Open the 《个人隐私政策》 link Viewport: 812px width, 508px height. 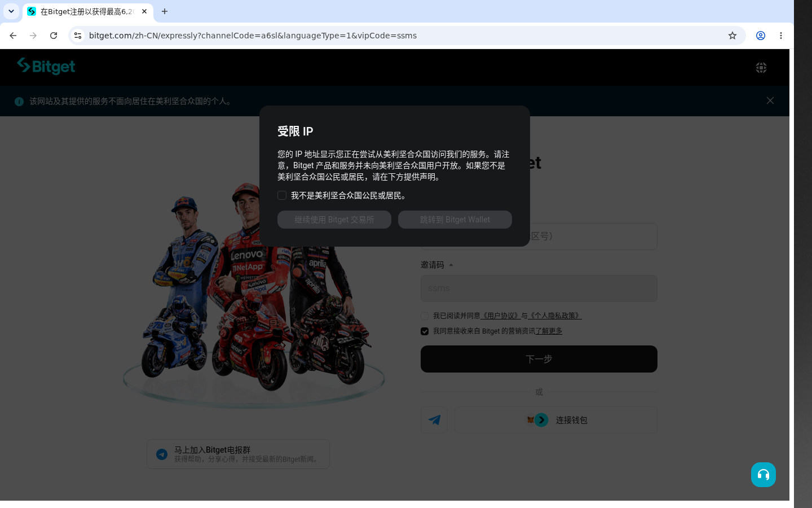pos(555,316)
